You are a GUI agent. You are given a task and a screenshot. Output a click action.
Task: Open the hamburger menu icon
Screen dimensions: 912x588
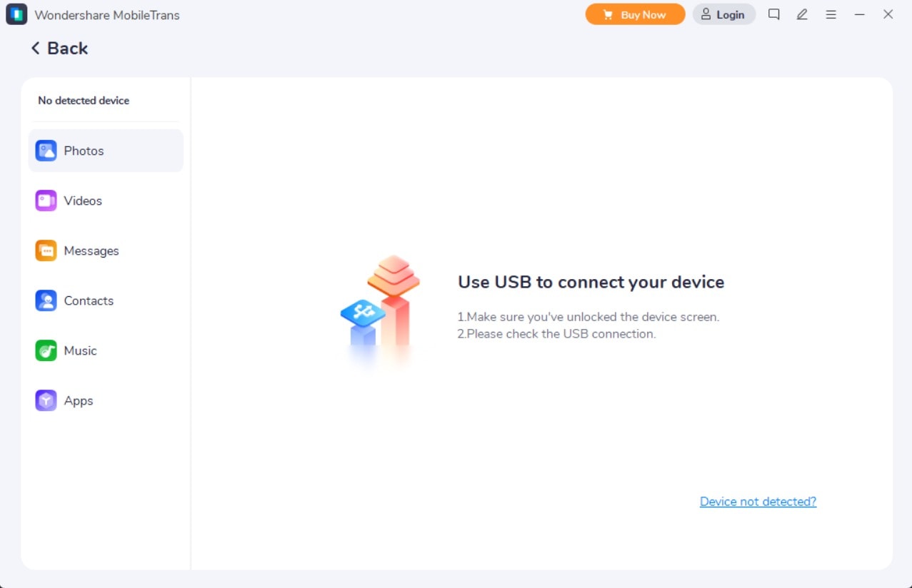[x=831, y=14]
